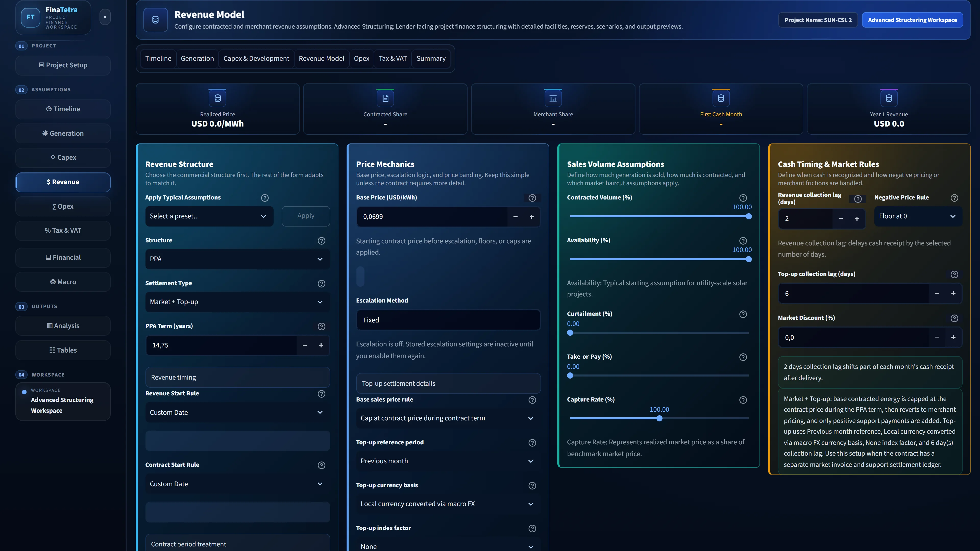Increase PPA Term with the plus stepper
The width and height of the screenshot is (980, 551).
321,346
